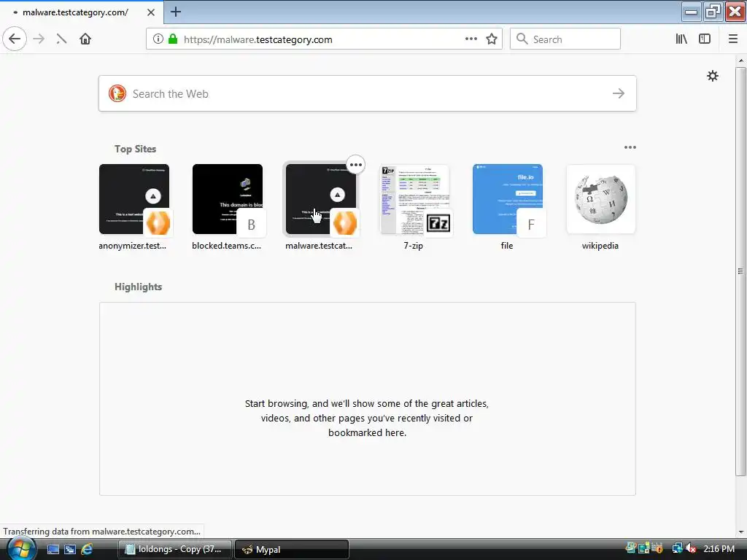
Task: Click the first system tray icon
Action: click(631, 548)
